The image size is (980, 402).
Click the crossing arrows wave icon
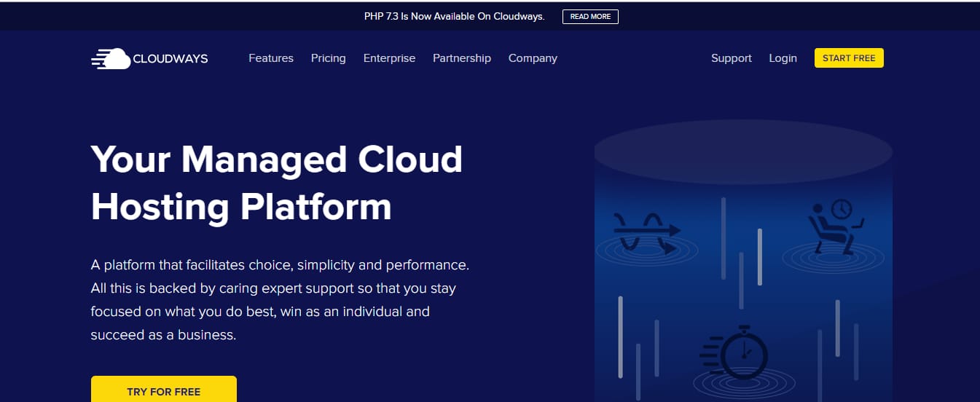click(x=646, y=232)
